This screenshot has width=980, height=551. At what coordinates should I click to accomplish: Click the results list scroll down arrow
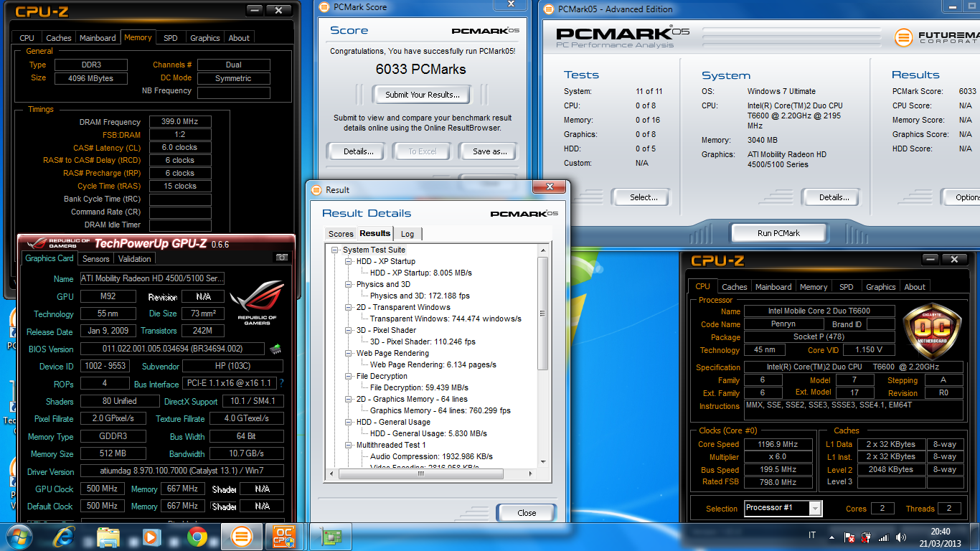click(543, 462)
